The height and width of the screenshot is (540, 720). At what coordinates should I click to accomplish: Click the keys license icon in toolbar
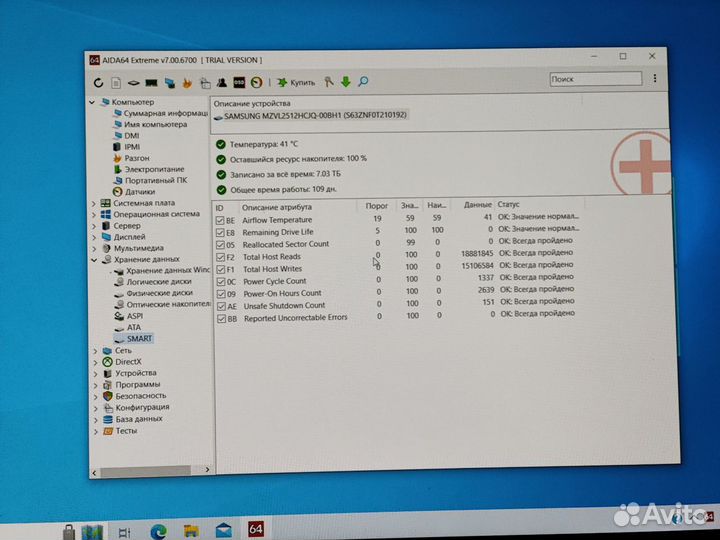(x=328, y=82)
